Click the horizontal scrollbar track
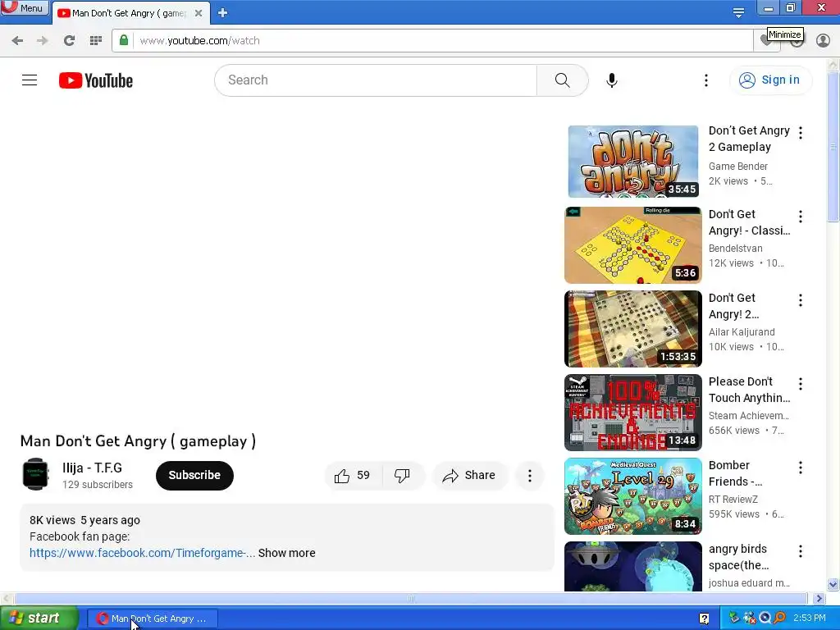The width and height of the screenshot is (840, 630). pyautogui.click(x=410, y=598)
